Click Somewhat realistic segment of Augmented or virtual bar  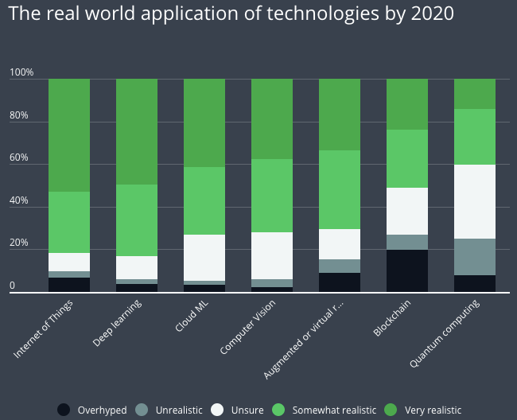click(x=340, y=189)
